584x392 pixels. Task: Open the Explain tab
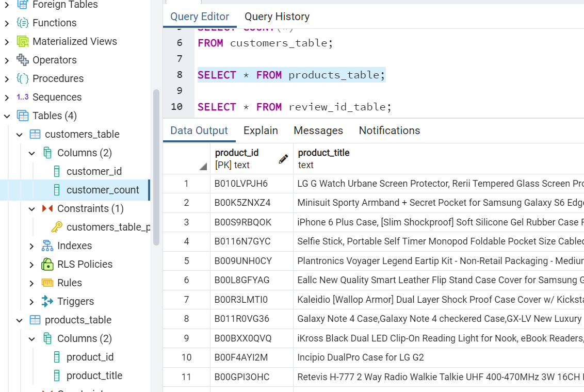coord(261,130)
